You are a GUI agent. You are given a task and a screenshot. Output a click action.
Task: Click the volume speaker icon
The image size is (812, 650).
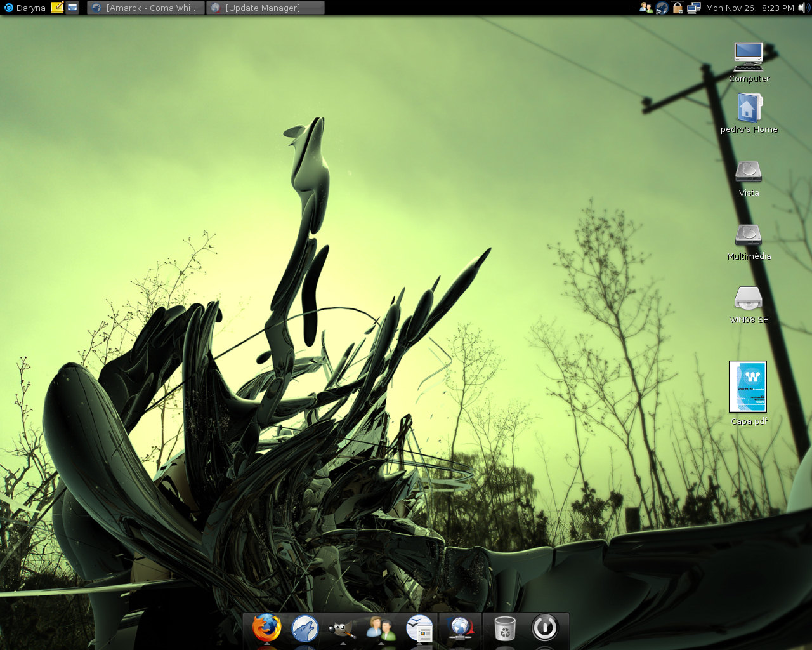pos(803,8)
